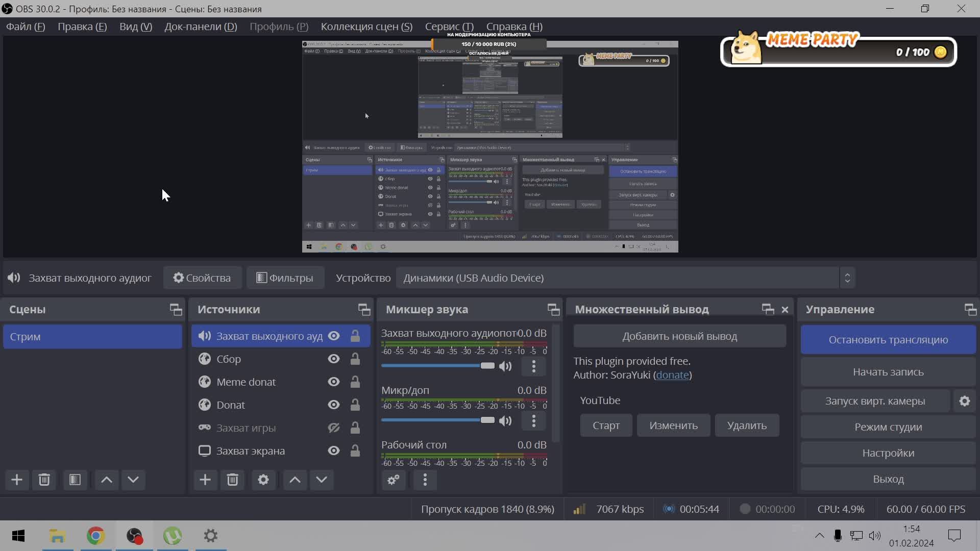
Task: Show the Захват игры source
Action: click(x=334, y=428)
